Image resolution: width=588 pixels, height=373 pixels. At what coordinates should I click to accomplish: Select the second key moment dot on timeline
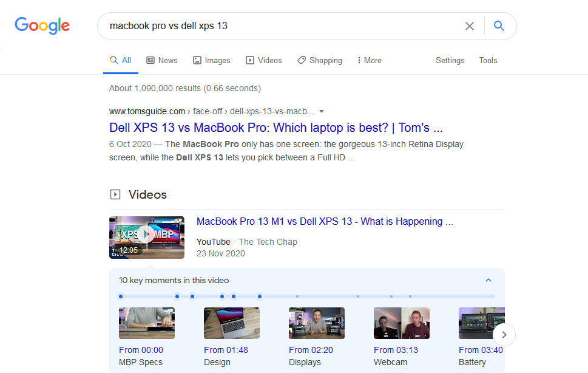click(x=177, y=296)
